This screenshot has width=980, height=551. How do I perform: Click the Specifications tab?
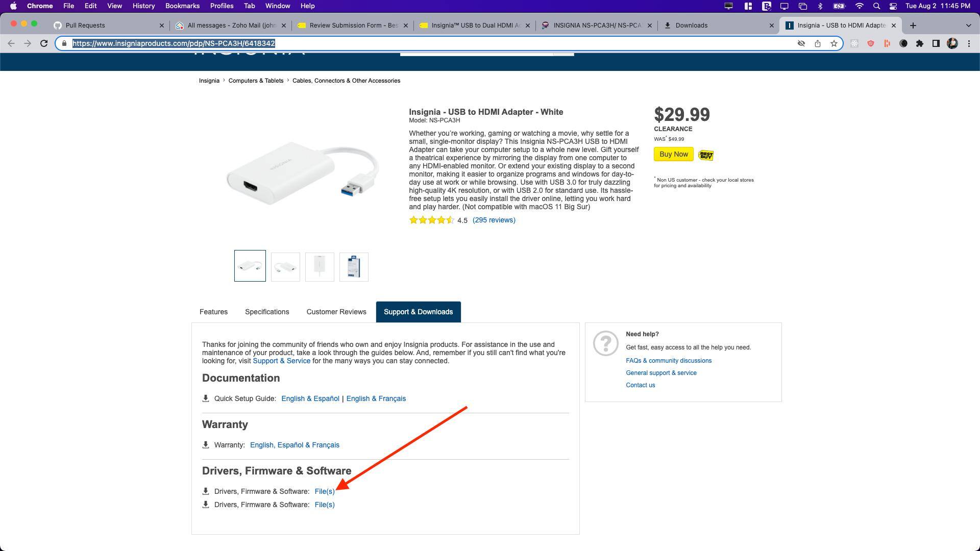pos(266,312)
